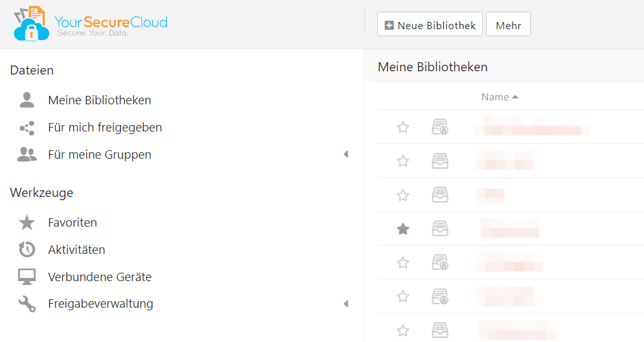Expand the Für meine Gruppen arrow

[346, 154]
